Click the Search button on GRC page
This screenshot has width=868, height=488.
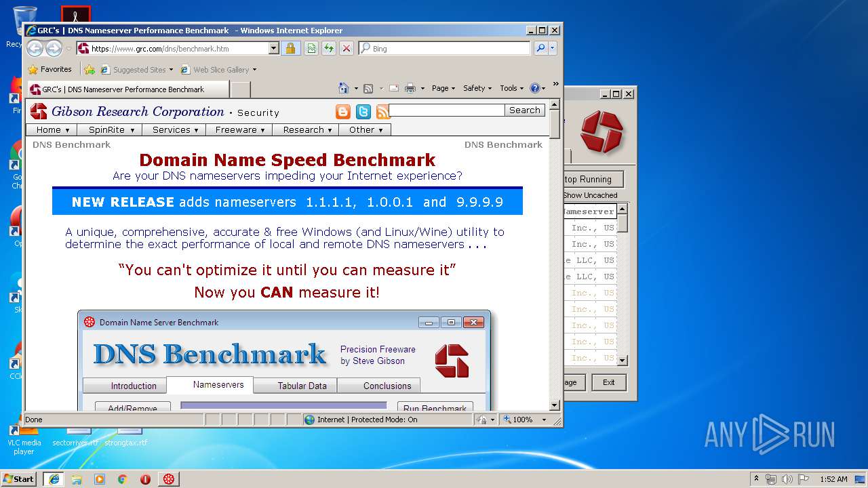coord(525,110)
